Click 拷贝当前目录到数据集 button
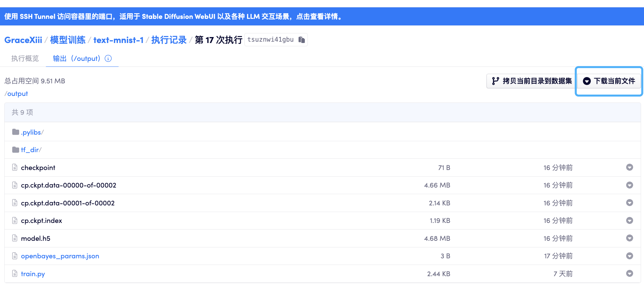The image size is (644, 297). click(x=532, y=81)
